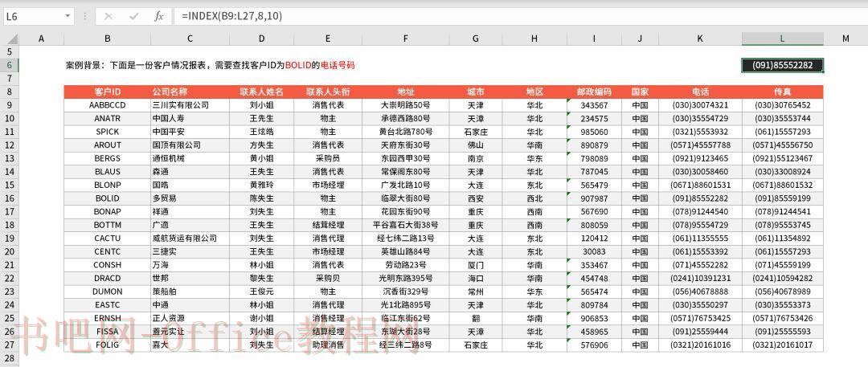Screen dimensions: 868x367
Task: Open the Name Box dropdown arrow
Action: [68, 17]
